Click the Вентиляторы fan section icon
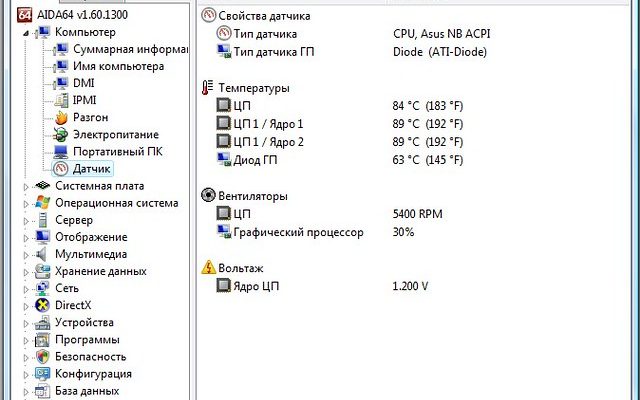The height and width of the screenshot is (400, 640). point(208,196)
